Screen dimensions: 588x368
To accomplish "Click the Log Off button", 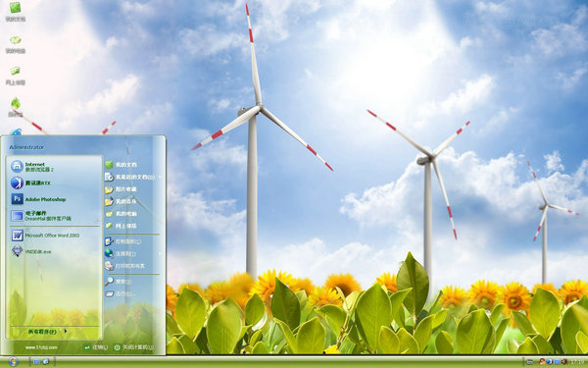I will [x=96, y=347].
